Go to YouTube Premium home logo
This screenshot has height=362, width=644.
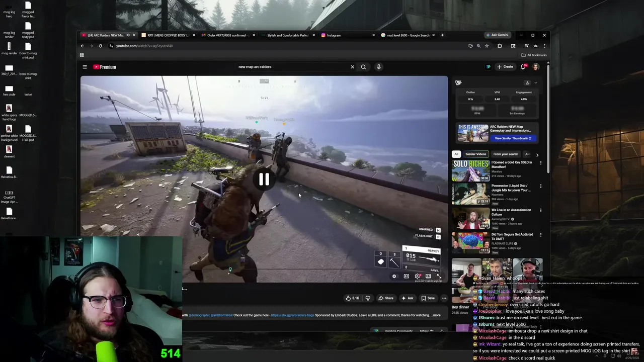pos(105,67)
